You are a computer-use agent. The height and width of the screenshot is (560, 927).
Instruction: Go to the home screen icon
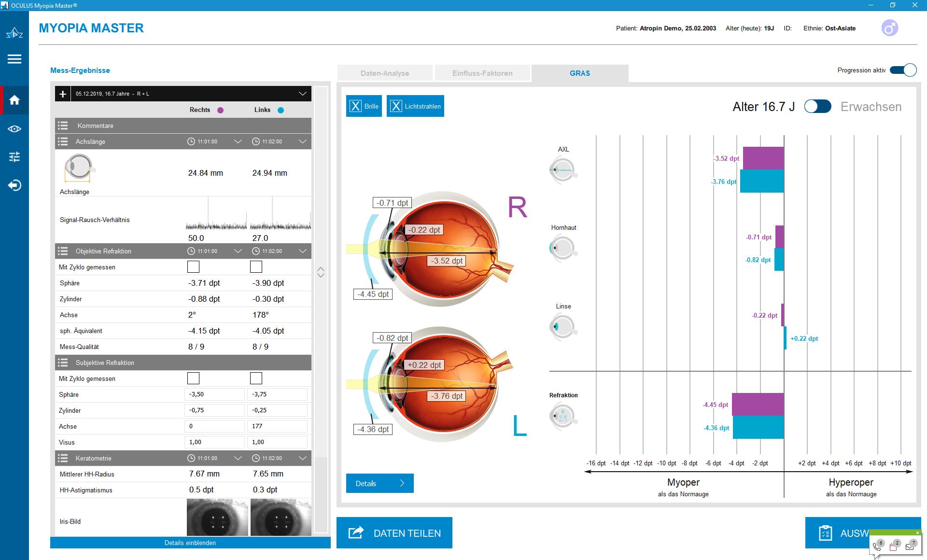click(14, 100)
